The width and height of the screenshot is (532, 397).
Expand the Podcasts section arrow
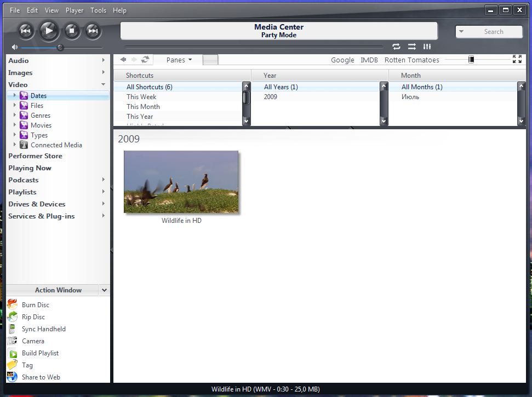[x=103, y=180]
